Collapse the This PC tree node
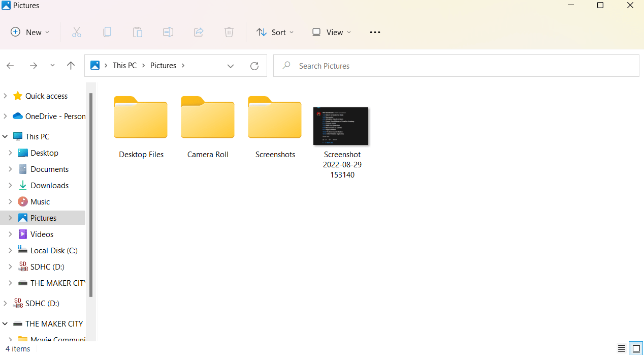Viewport: 644px width, 355px height. pos(5,136)
